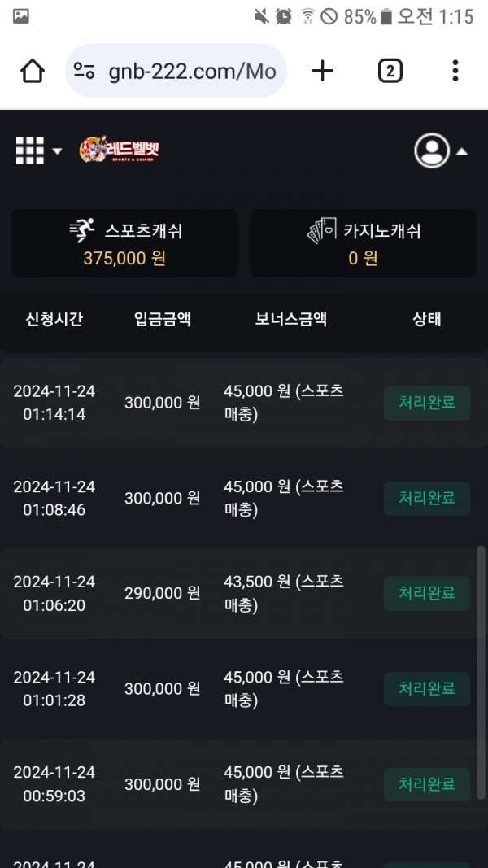
Task: Tap the address bar URL gnb-222.com
Action: (192, 72)
